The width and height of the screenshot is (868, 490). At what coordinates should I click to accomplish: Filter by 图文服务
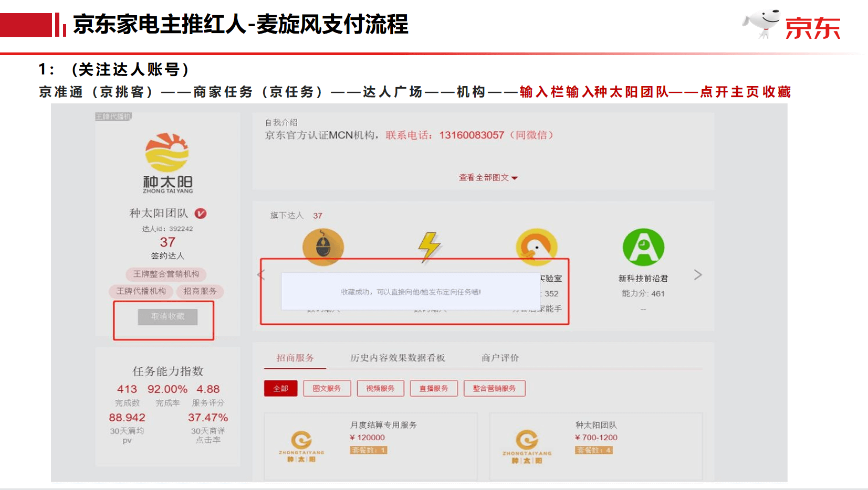click(327, 389)
